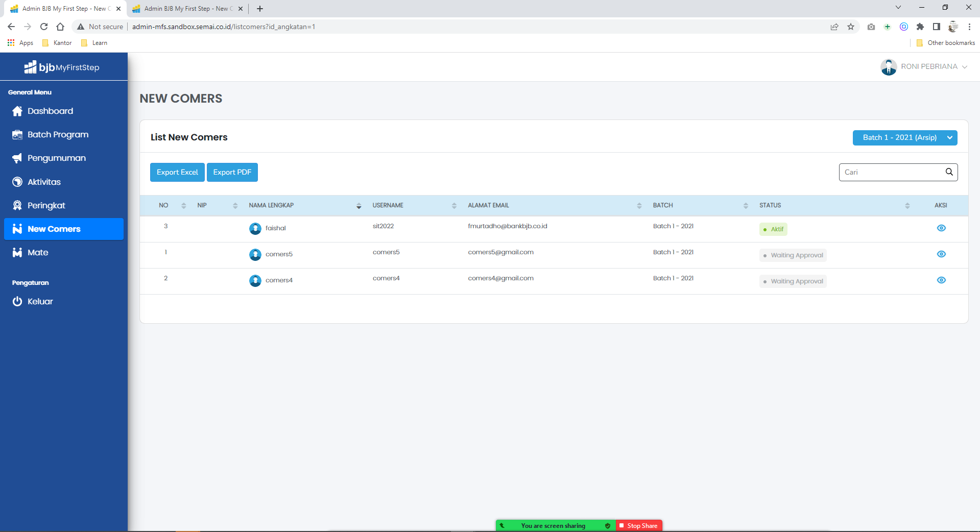
Task: Click comers4's avatar icon
Action: click(255, 281)
